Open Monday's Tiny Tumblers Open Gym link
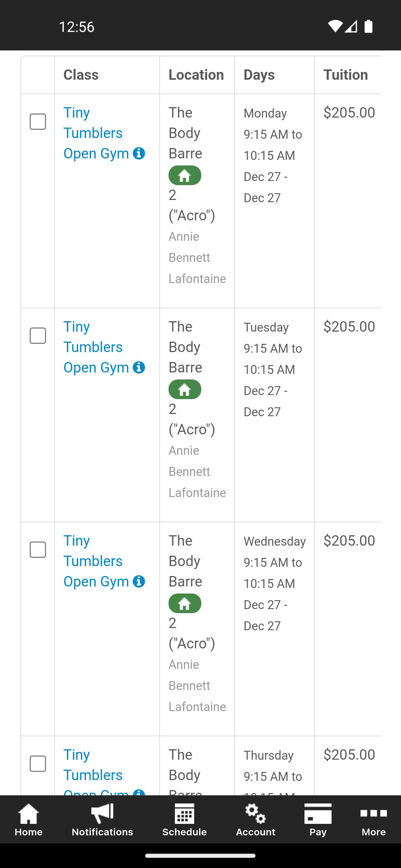Screen dimensions: 401x868 pyautogui.click(x=93, y=133)
